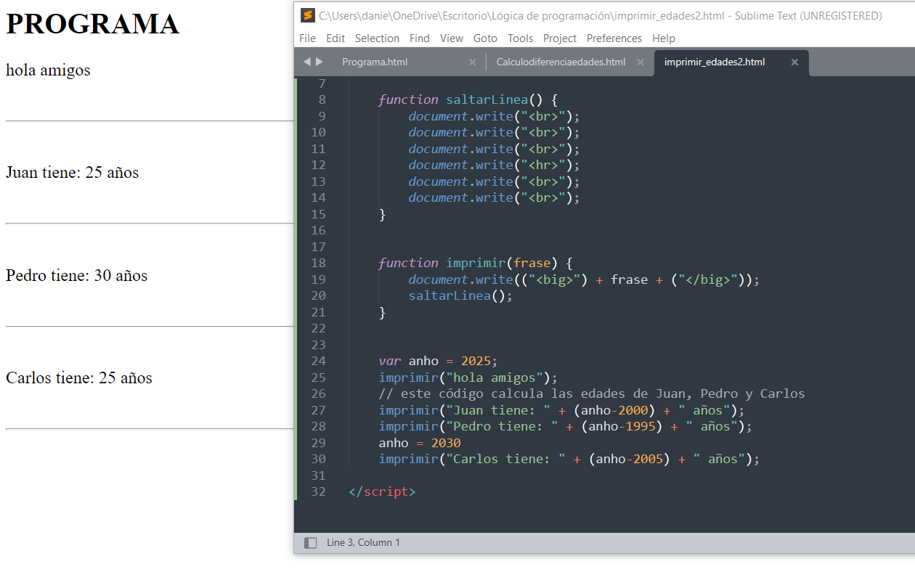Open the Preferences menu

(x=614, y=38)
